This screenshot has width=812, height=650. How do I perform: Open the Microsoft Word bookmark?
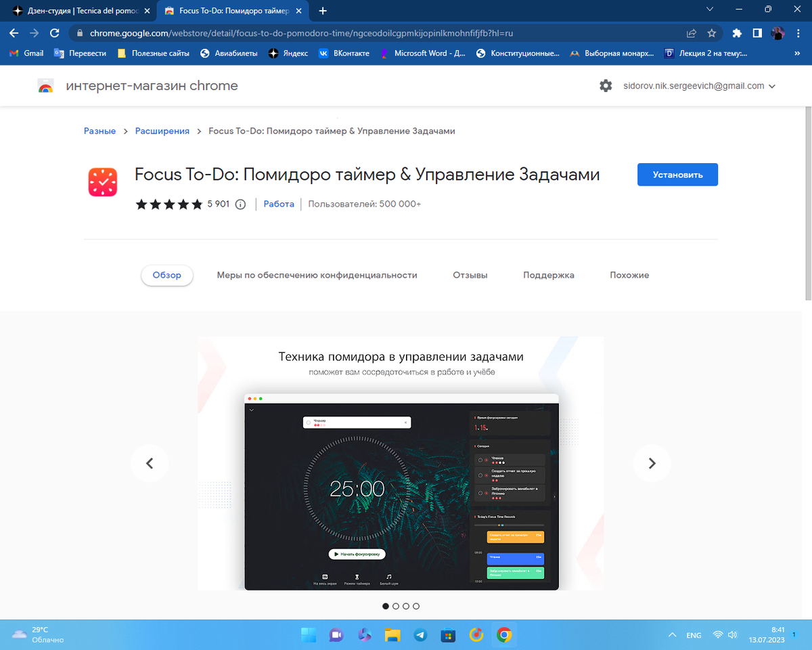coord(422,53)
